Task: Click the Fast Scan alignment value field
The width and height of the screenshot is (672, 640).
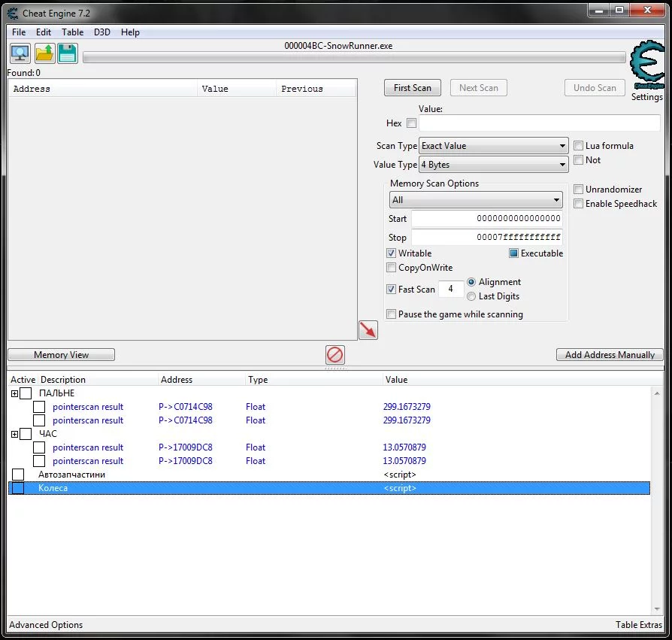Action: click(x=451, y=289)
